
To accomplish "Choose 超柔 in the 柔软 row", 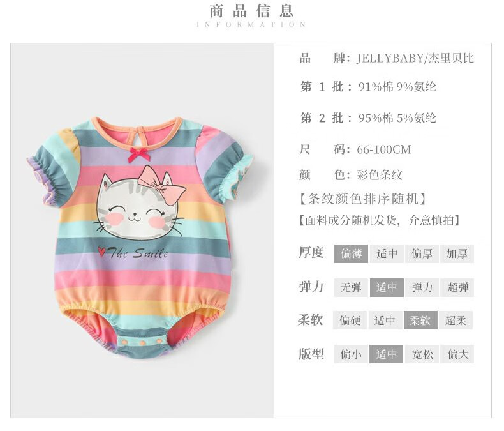I will 456,320.
